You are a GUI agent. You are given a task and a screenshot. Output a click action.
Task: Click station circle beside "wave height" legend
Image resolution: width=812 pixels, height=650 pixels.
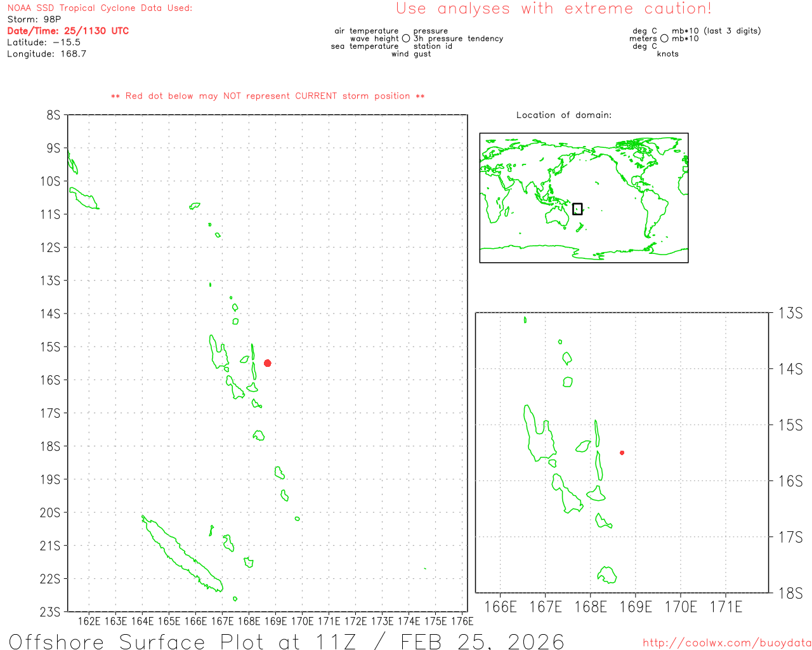pos(406,39)
